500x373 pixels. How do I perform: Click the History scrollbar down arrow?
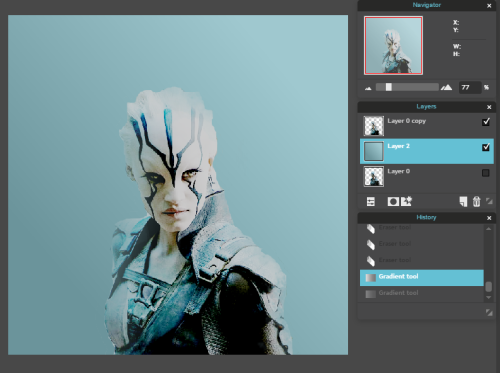coord(488,297)
